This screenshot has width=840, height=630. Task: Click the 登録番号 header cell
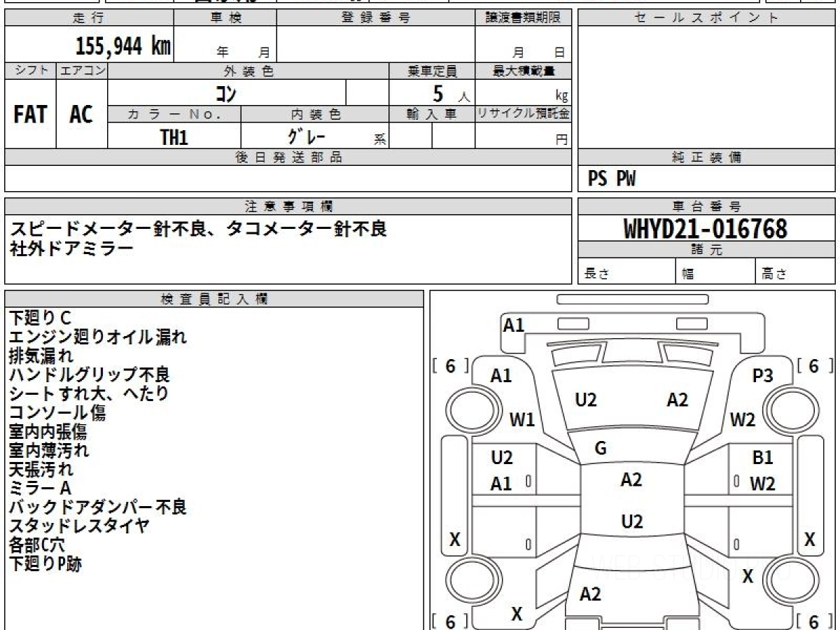point(375,18)
